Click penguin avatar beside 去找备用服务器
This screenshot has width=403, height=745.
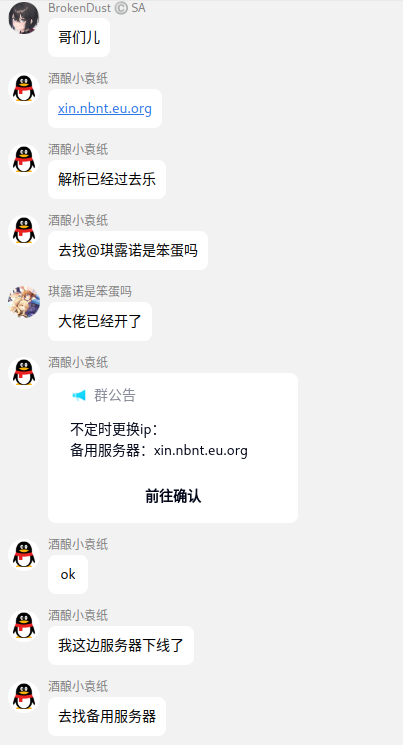coord(24,697)
